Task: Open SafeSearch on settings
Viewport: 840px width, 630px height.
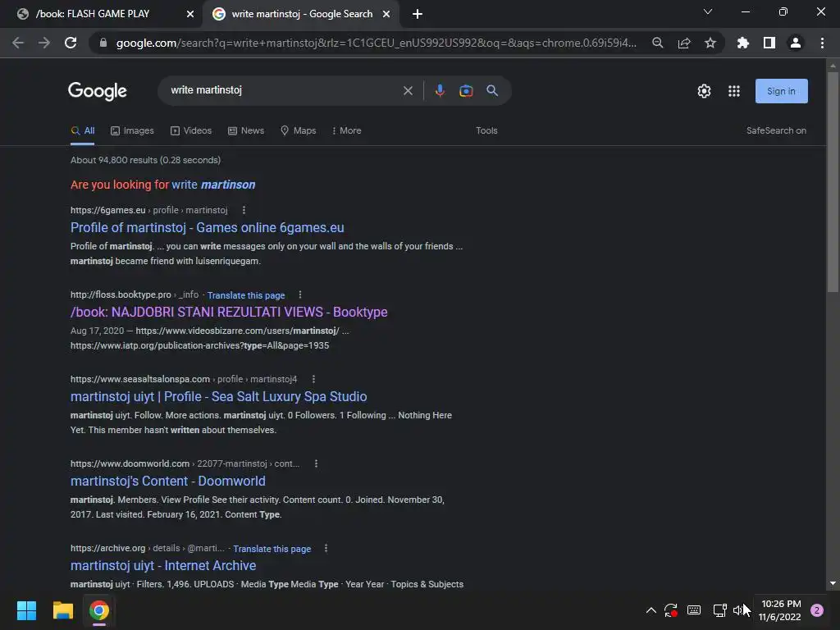Action: pos(776,130)
